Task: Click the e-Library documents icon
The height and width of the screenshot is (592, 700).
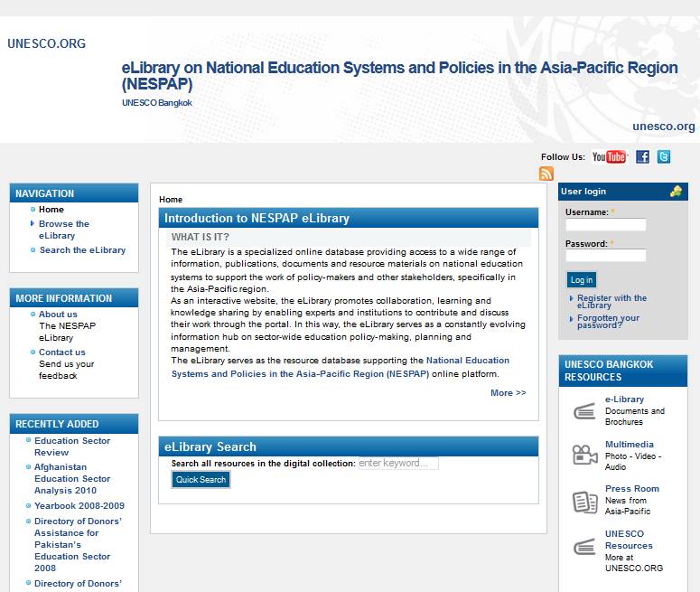Action: 584,411
